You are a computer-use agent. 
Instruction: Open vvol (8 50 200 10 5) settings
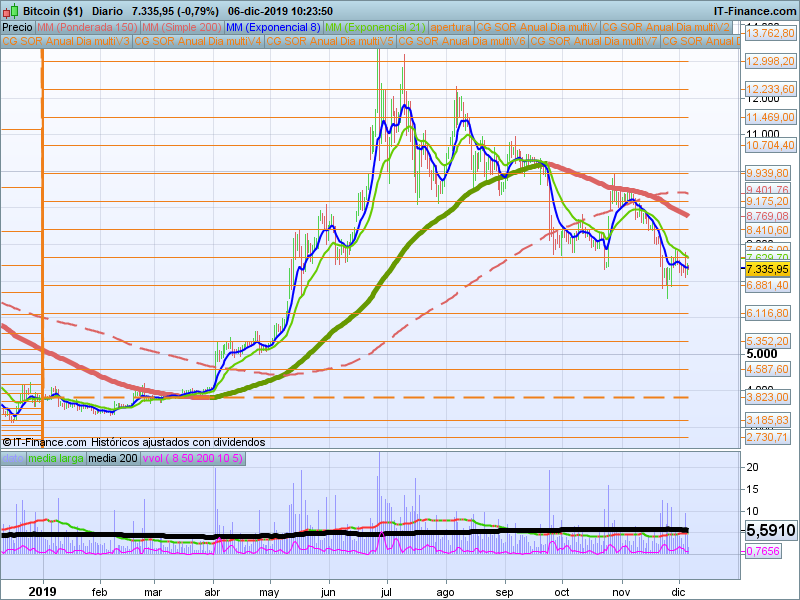click(x=193, y=458)
